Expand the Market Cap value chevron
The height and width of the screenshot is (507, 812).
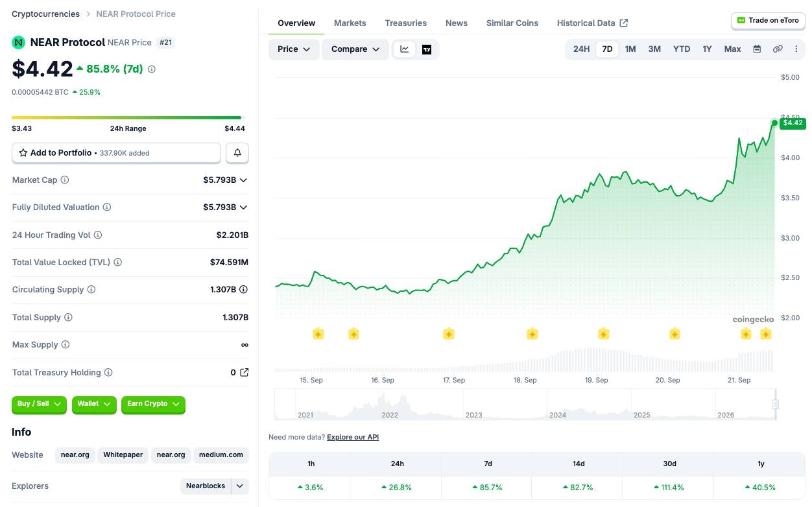pyautogui.click(x=244, y=180)
